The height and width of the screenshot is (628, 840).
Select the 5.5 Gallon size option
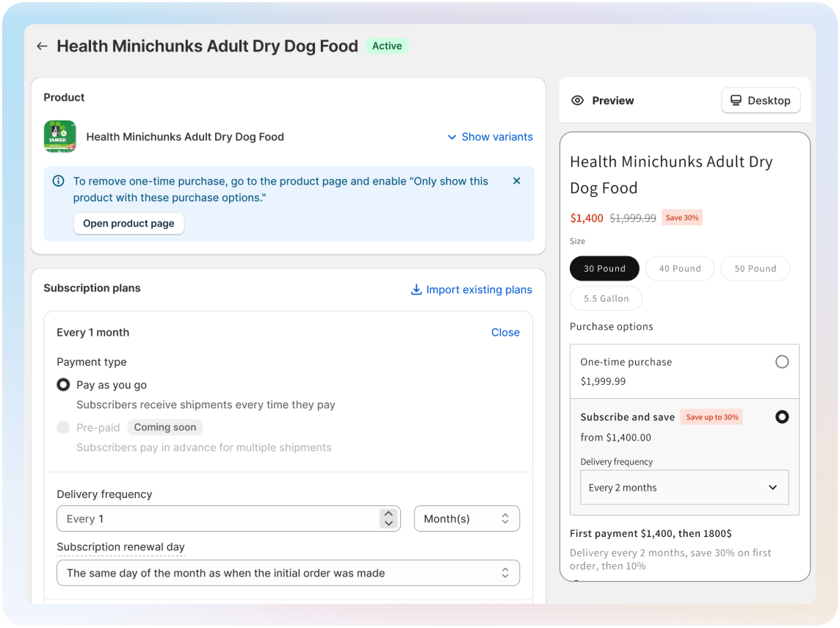(606, 298)
